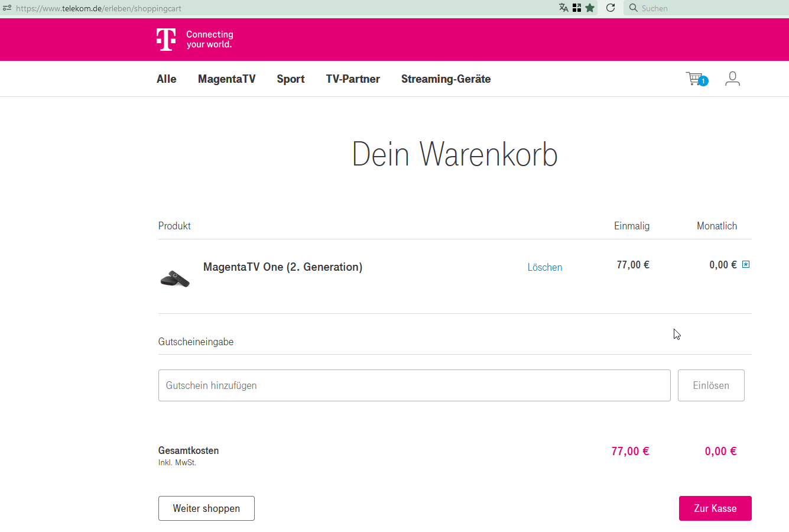Click the Gutscheineingabe label

(196, 342)
